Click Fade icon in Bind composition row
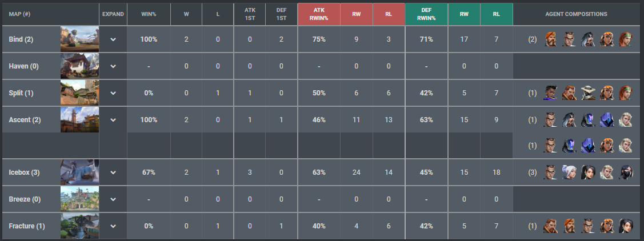This screenshot has height=241, width=644. [x=588, y=39]
